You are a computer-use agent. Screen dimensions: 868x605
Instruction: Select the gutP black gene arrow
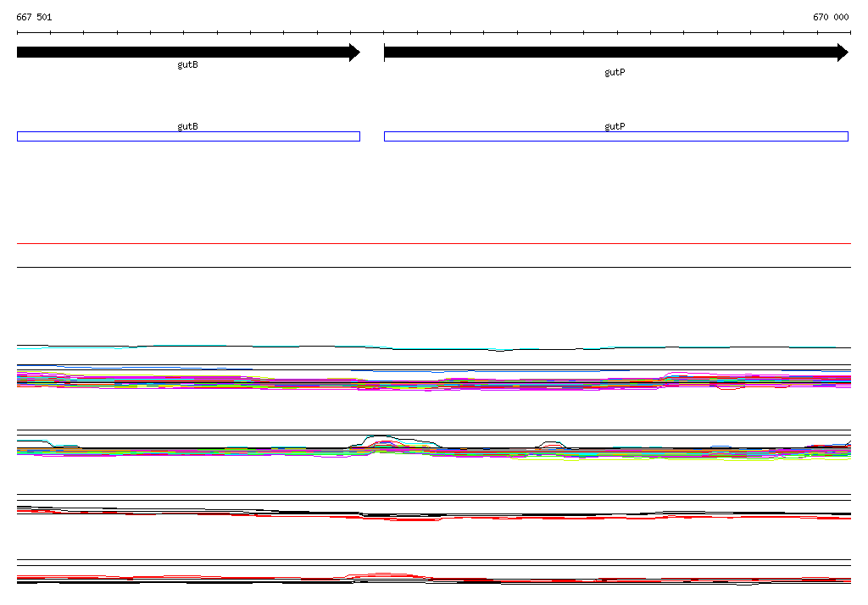tap(616, 53)
